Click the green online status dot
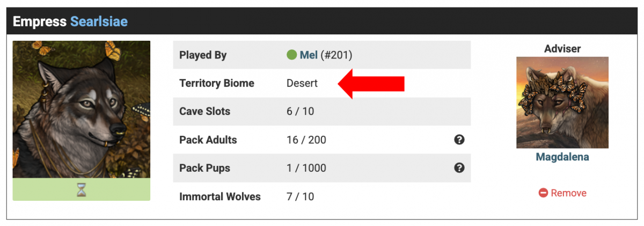644x226 pixels. [292, 55]
